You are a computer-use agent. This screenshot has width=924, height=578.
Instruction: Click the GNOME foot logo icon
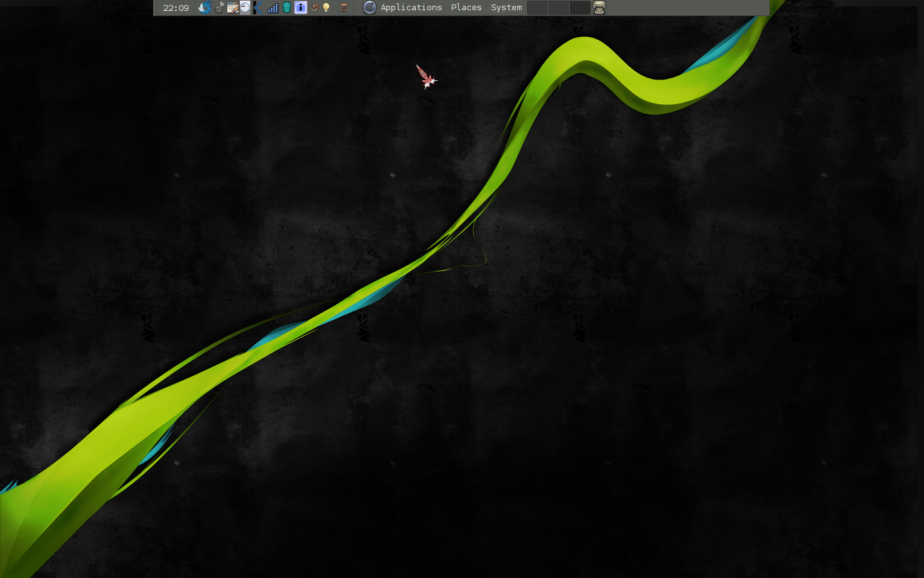pyautogui.click(x=370, y=8)
